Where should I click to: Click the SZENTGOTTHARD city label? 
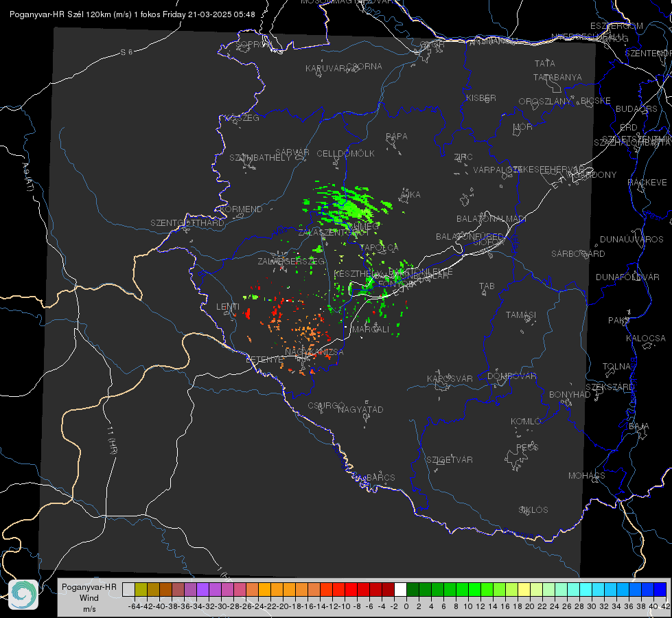187,223
